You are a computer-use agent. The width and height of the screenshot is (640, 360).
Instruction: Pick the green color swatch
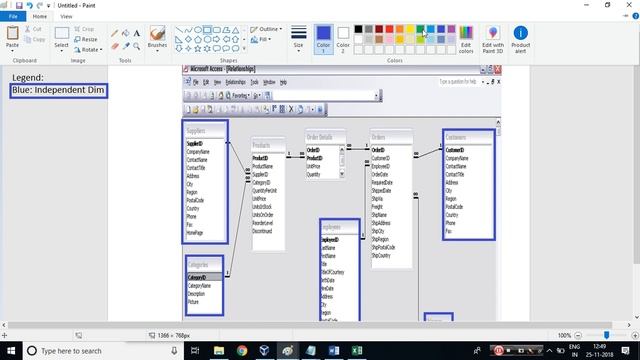[420, 29]
